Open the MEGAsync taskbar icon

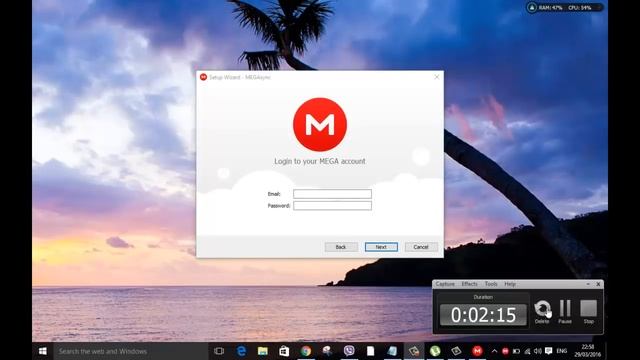click(477, 351)
